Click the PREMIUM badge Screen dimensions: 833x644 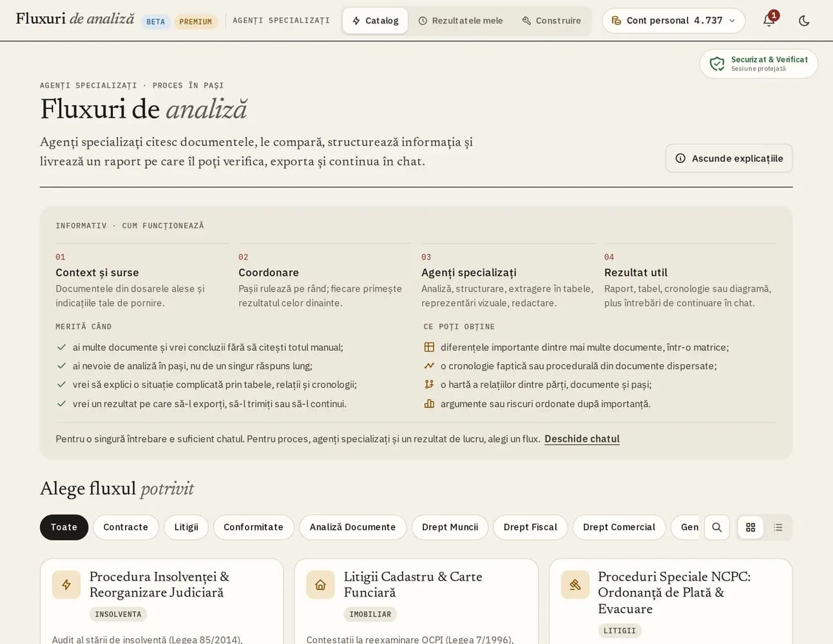tap(195, 21)
